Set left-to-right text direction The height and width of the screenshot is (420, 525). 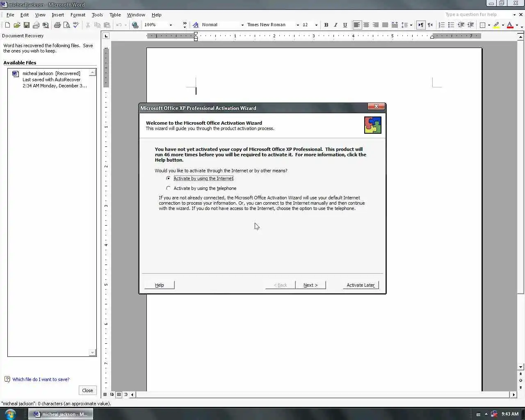(421, 25)
